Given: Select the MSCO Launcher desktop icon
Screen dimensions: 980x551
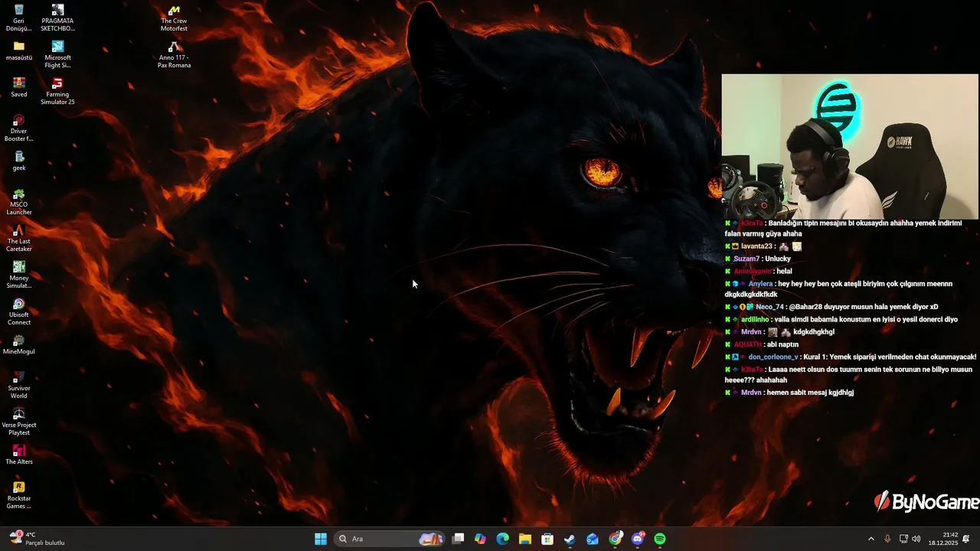Looking at the screenshot, I should click(19, 201).
